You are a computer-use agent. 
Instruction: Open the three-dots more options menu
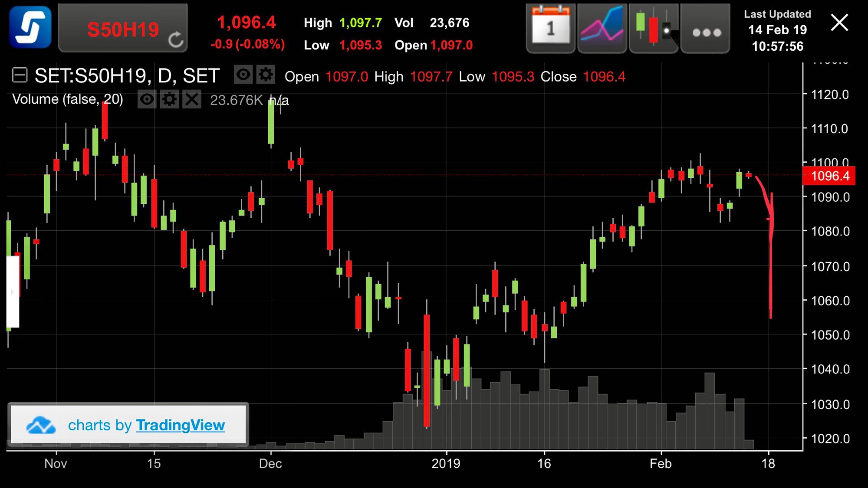pos(705,31)
